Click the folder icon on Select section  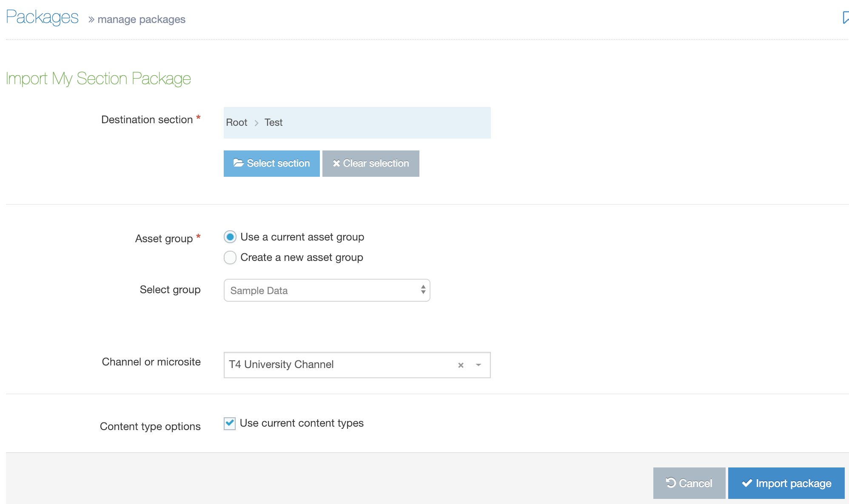point(238,163)
